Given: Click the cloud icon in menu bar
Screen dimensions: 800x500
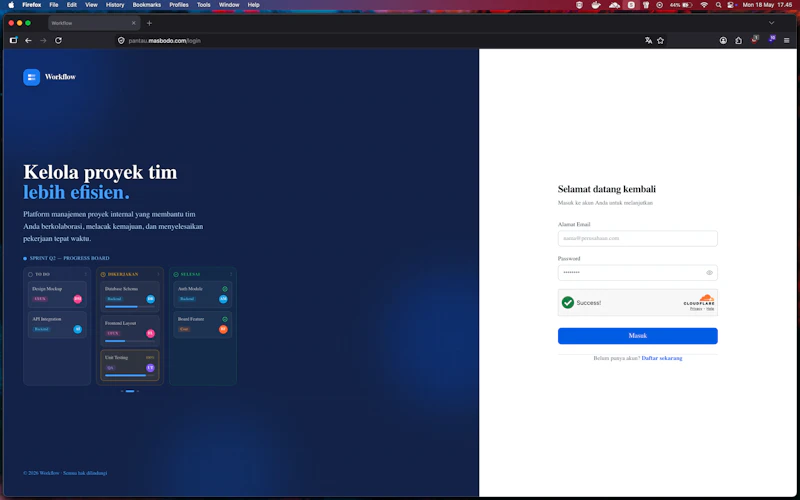Looking at the screenshot, I should pos(614,5).
